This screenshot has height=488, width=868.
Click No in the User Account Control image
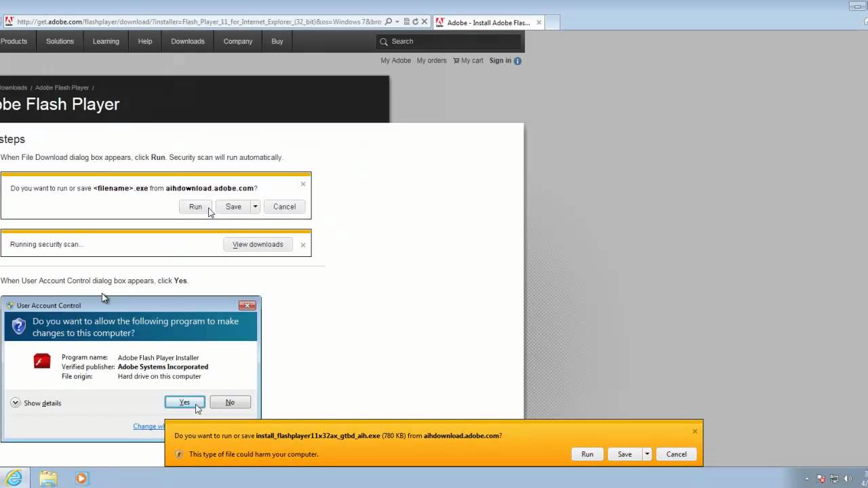click(x=230, y=403)
